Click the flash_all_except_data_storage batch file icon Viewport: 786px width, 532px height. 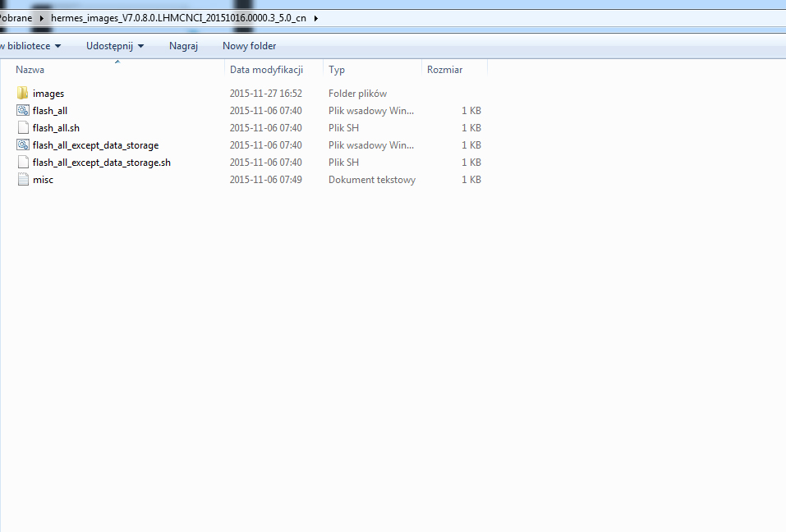(23, 145)
